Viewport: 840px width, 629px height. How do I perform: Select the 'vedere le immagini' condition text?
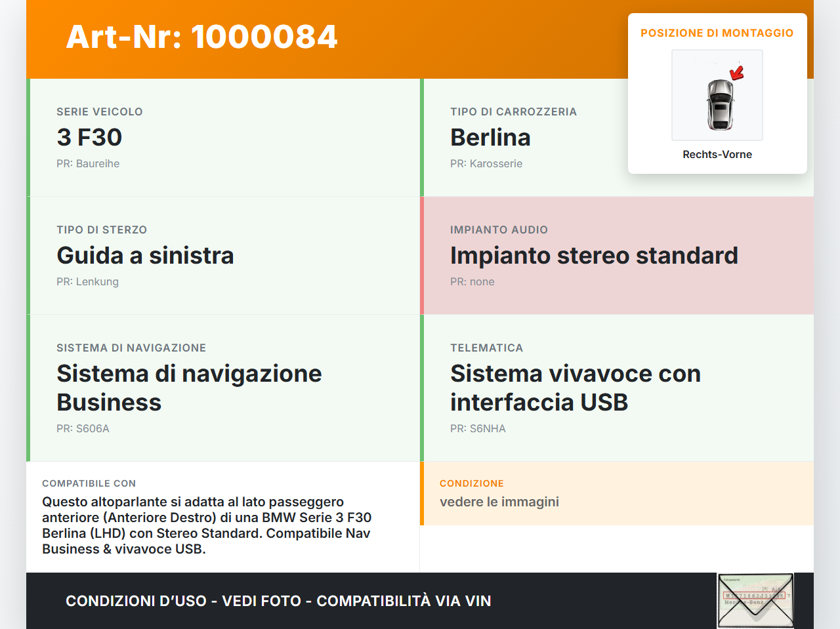pos(499,502)
